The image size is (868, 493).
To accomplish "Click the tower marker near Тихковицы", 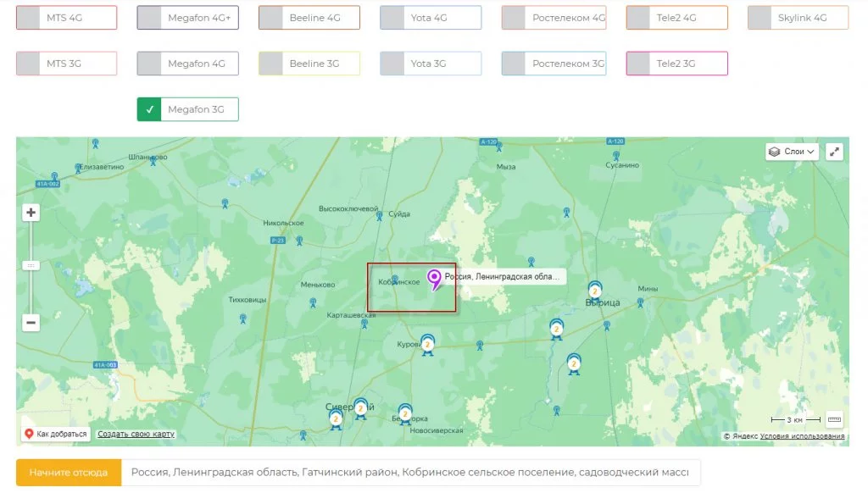I will click(243, 319).
